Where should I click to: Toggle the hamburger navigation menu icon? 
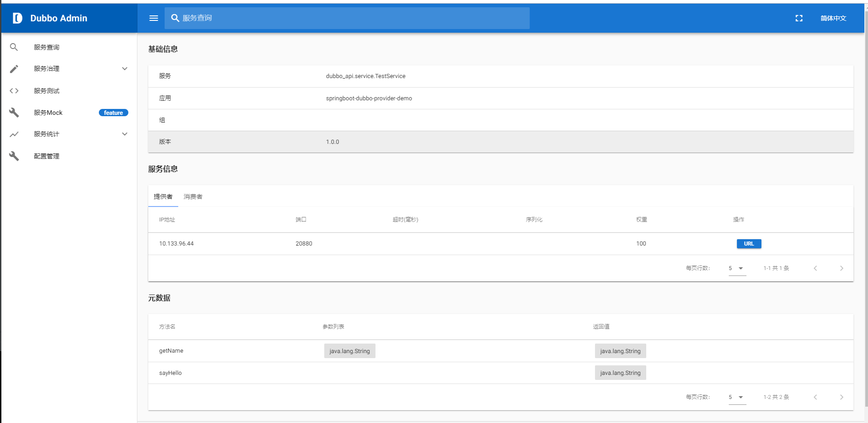click(154, 18)
